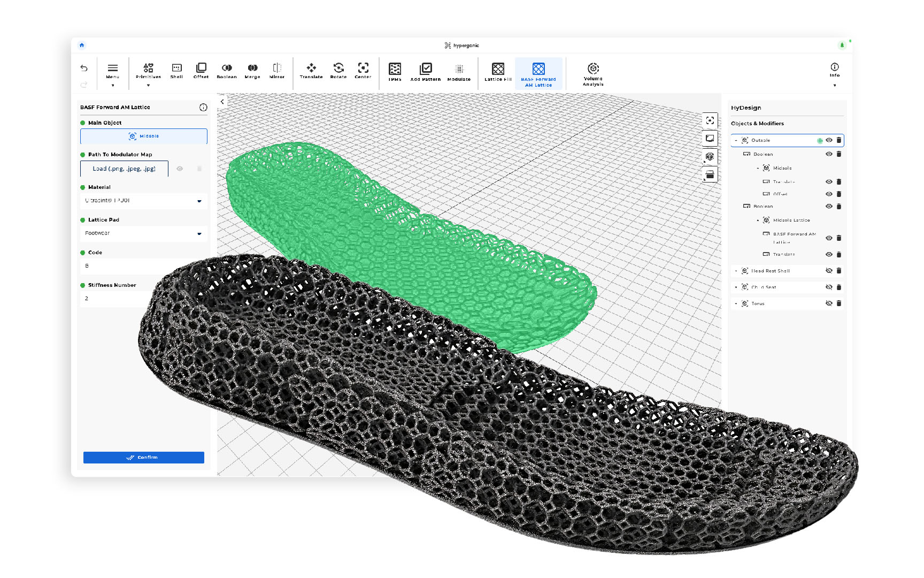
Task: Delete the first Boolean modifier
Action: pos(839,154)
